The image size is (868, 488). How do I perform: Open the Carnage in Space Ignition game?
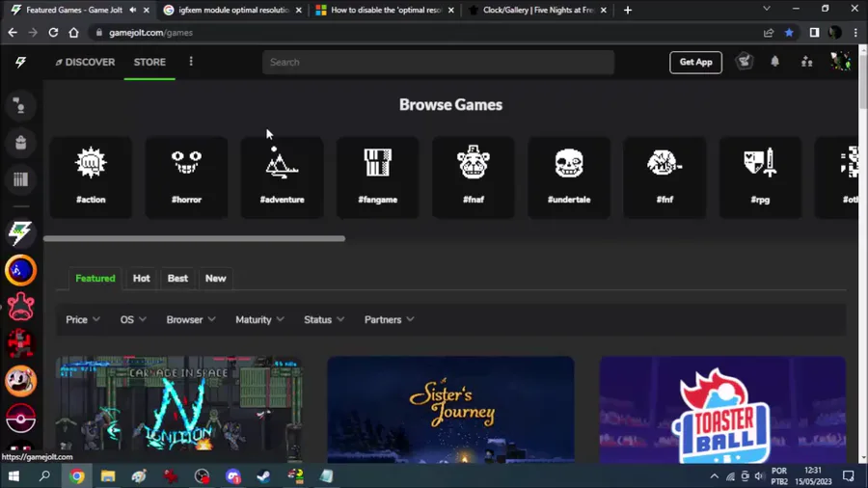click(x=178, y=410)
